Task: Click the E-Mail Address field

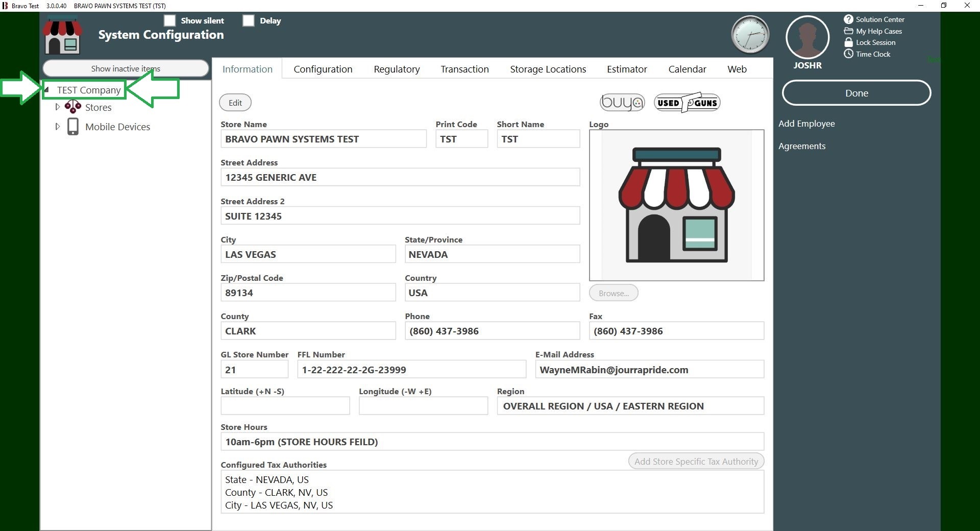Action: tap(649, 369)
